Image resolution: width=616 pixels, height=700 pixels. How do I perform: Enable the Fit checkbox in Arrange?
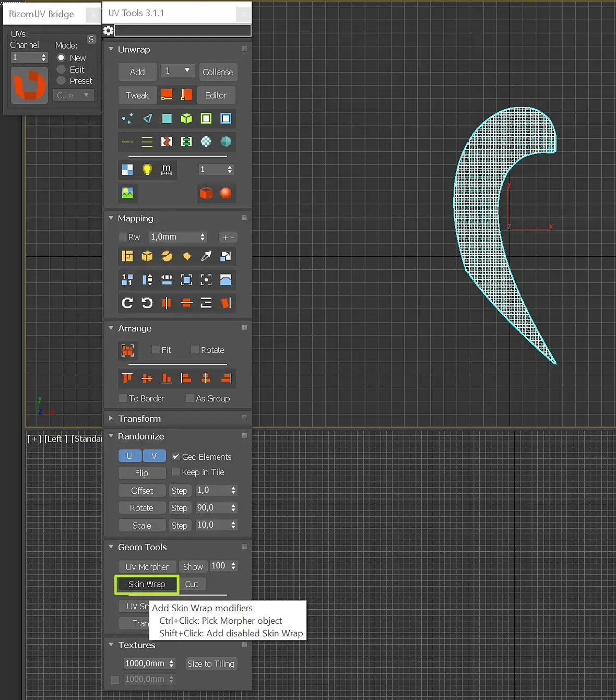(x=156, y=350)
